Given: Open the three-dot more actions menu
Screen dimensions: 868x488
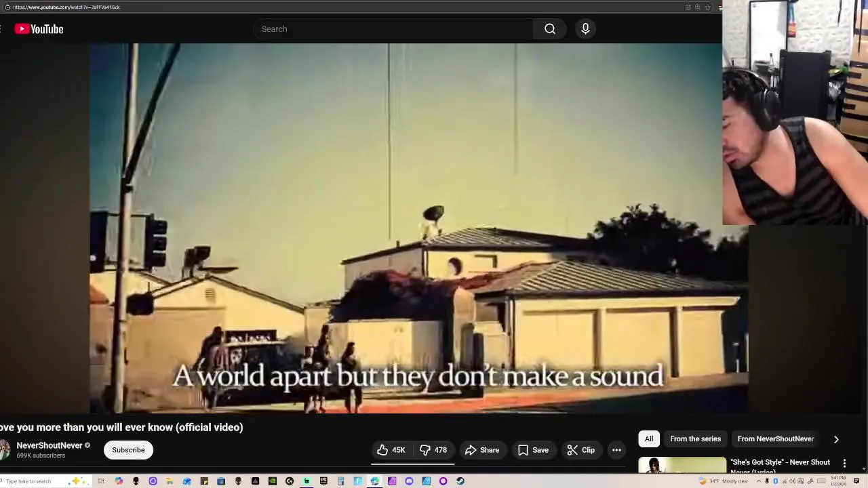Looking at the screenshot, I should click(x=616, y=450).
